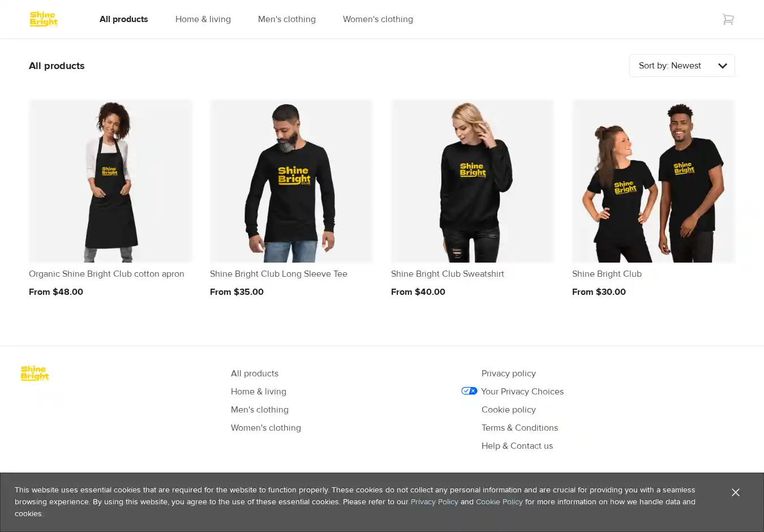Image resolution: width=764 pixels, height=532 pixels.
Task: Click the Shine Bright header logo
Action: click(44, 19)
